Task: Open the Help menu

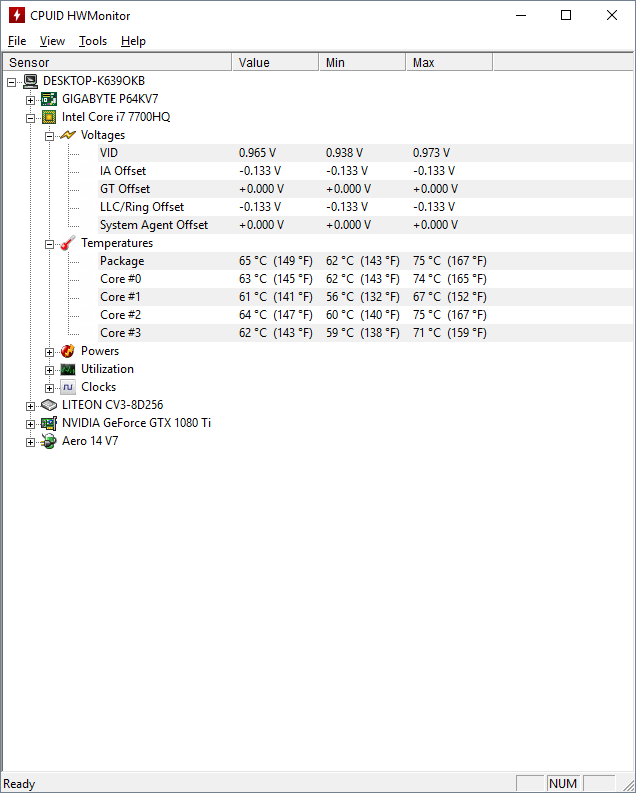Action: click(x=133, y=41)
